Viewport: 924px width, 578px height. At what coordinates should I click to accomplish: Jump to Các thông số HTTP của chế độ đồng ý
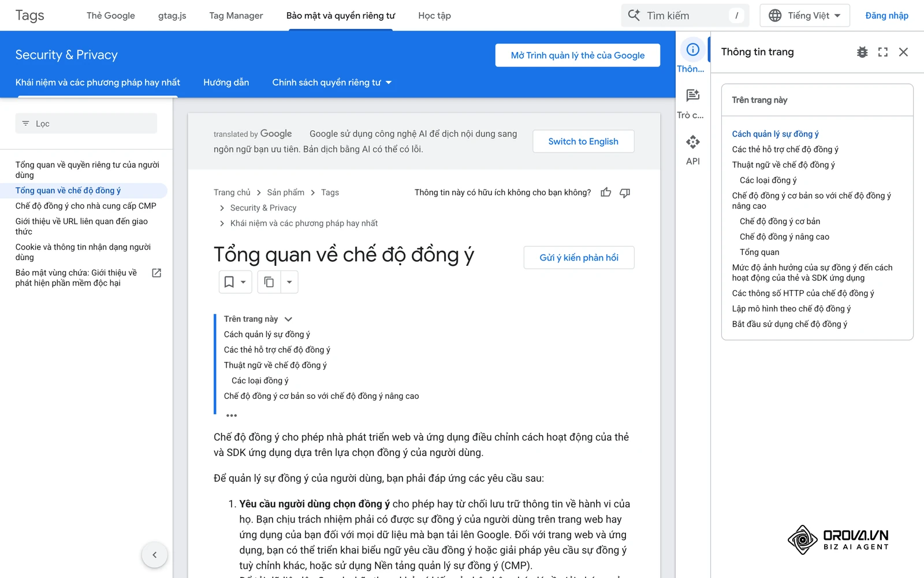(x=803, y=294)
